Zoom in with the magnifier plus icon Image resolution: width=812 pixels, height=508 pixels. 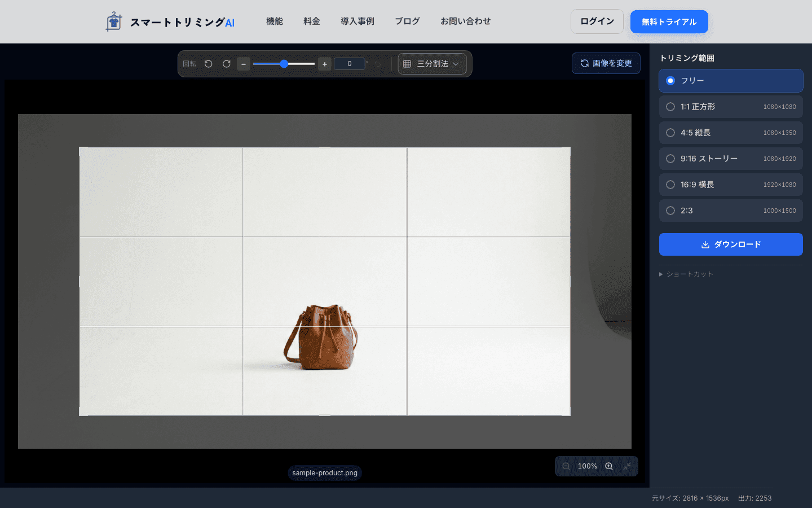coord(609,466)
